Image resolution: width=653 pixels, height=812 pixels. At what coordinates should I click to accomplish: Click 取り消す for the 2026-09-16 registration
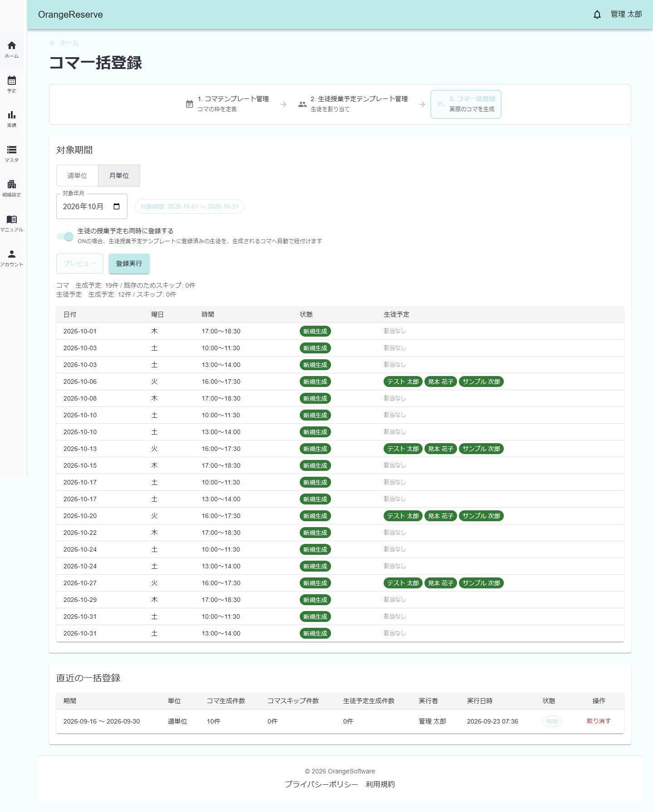[599, 721]
